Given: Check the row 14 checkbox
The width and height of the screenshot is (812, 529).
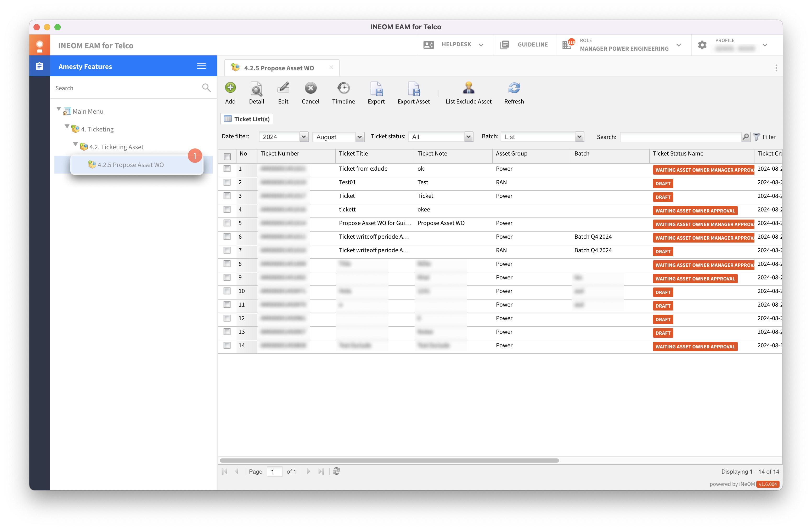Looking at the screenshot, I should coord(227,345).
